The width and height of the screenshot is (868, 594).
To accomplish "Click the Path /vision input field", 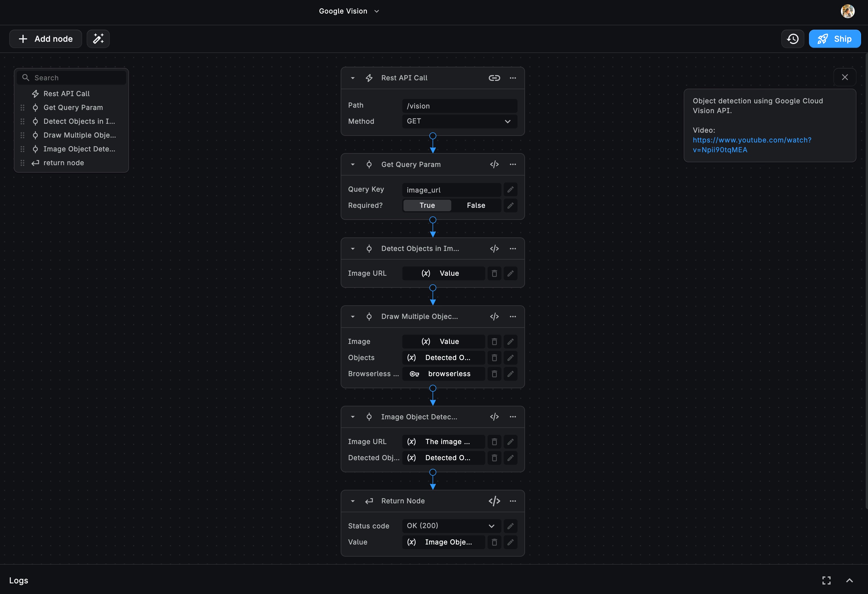I will tap(459, 106).
